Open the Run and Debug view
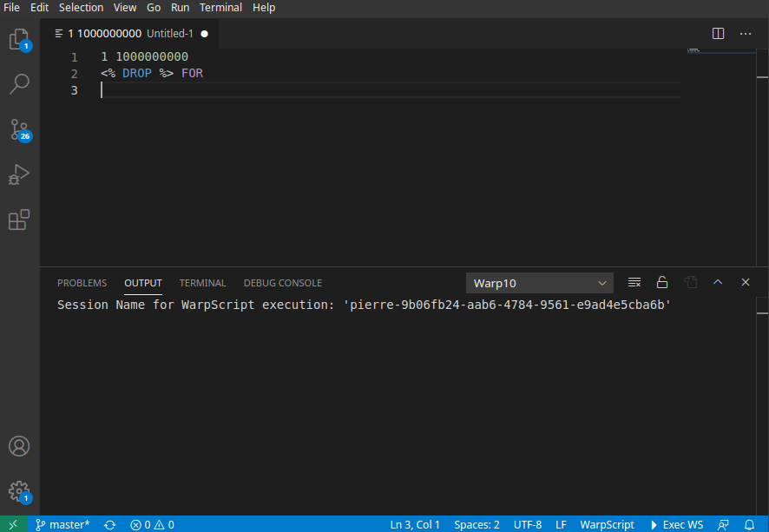The image size is (769, 532). [20, 174]
